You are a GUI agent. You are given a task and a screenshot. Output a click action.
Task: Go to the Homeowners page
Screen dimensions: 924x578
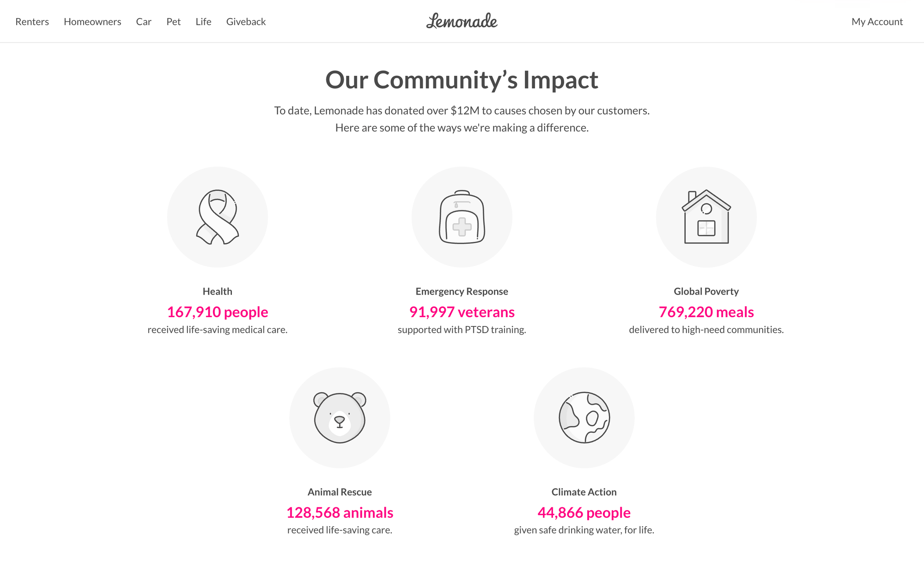[92, 22]
